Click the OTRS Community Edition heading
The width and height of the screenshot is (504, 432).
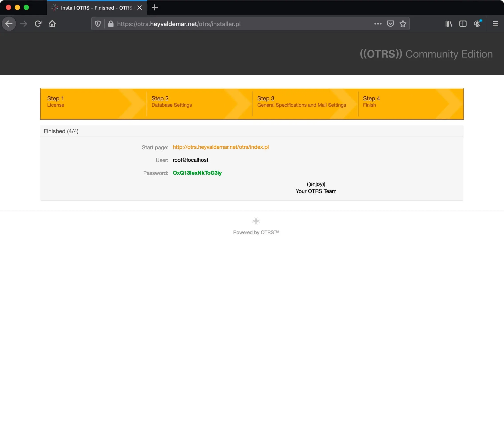click(426, 54)
